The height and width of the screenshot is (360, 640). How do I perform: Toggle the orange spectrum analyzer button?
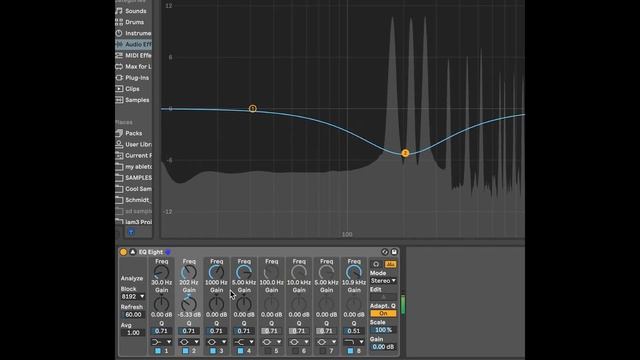pos(391,264)
